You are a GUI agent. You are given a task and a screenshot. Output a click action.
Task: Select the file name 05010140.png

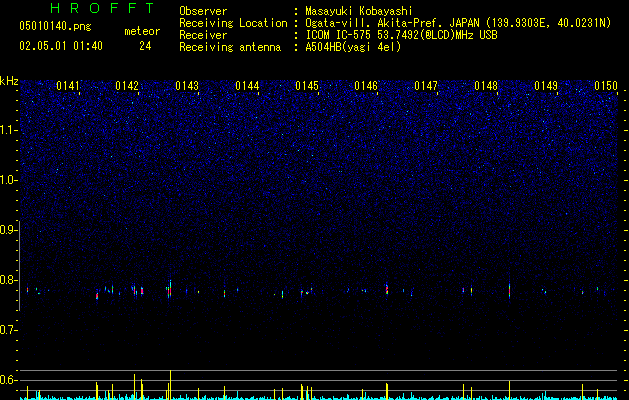tap(55, 26)
